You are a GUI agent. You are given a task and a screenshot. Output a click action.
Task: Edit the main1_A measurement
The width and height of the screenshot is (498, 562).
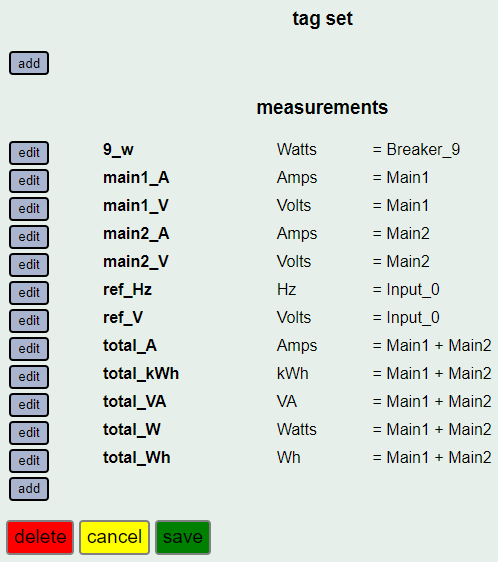(x=29, y=181)
